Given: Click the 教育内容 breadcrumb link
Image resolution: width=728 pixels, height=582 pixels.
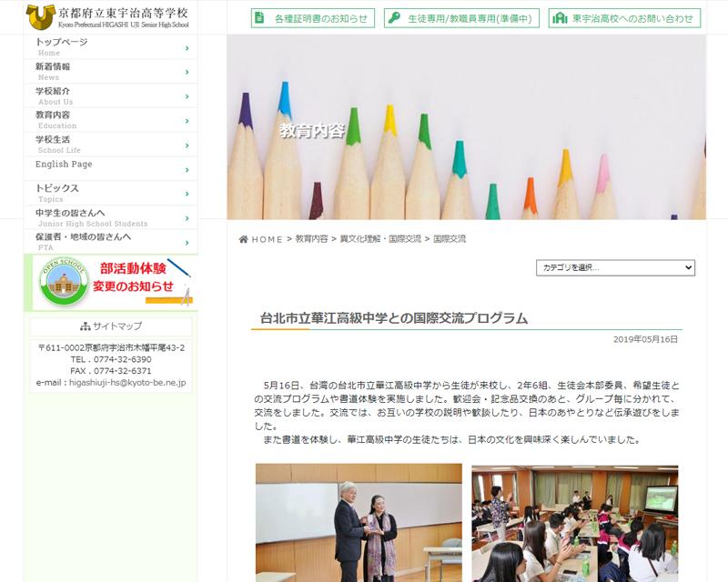Looking at the screenshot, I should pyautogui.click(x=311, y=239).
